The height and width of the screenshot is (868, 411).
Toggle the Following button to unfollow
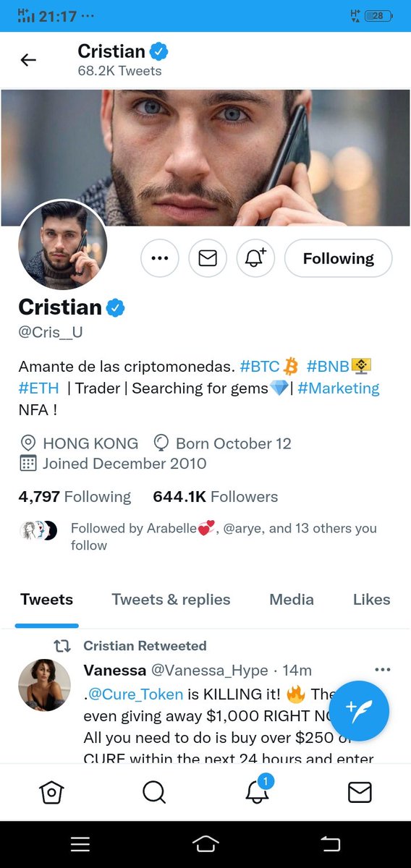tap(339, 258)
